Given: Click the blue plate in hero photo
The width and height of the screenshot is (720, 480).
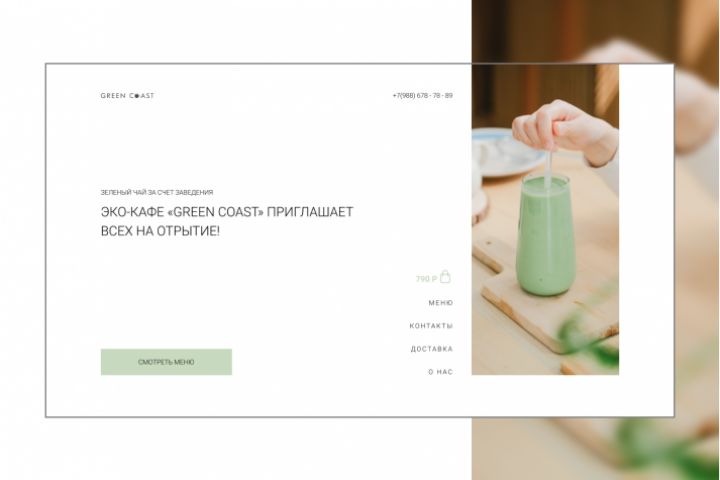Looking at the screenshot, I should point(505,154).
